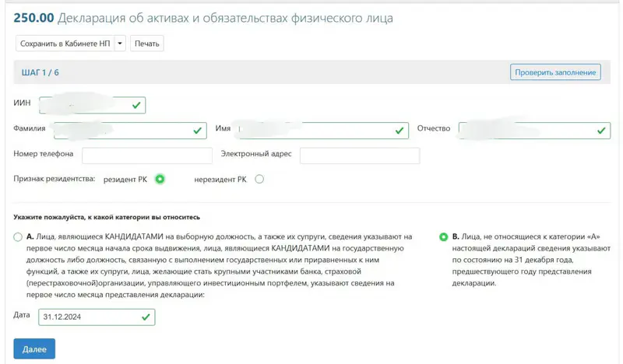Focus the Номер телефона input field
This screenshot has height=364, width=623.
coord(146,156)
